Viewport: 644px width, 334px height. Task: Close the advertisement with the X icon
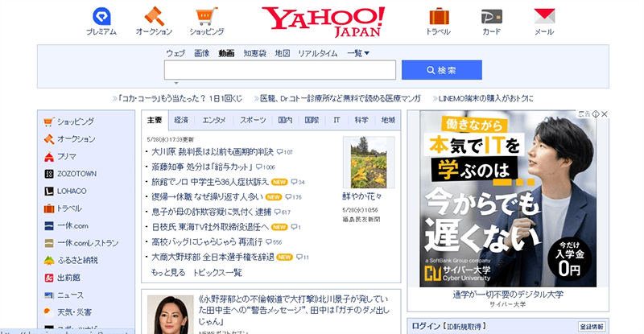pos(605,114)
